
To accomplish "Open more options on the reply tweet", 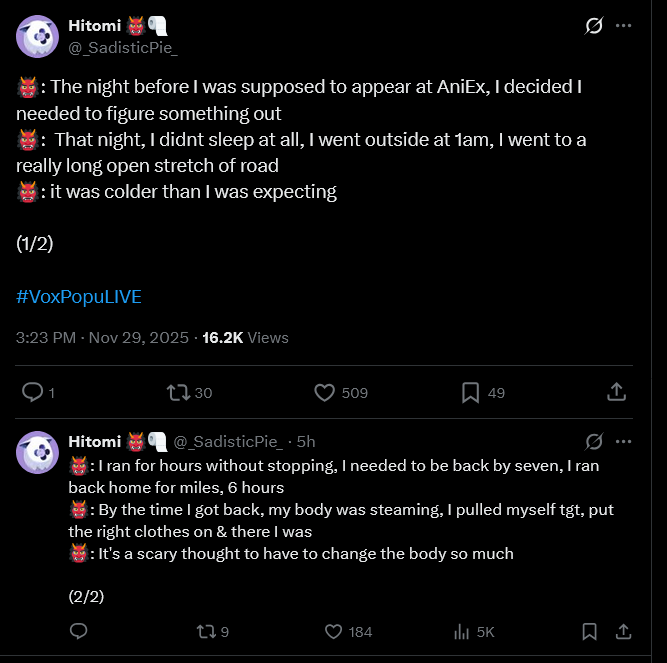I will click(x=623, y=441).
